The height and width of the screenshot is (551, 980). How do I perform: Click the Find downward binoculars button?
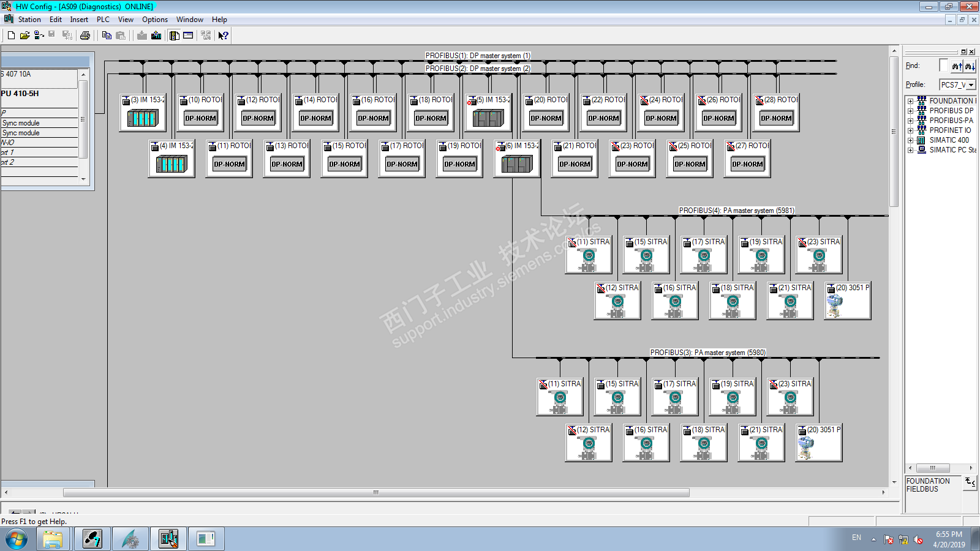[x=970, y=66]
